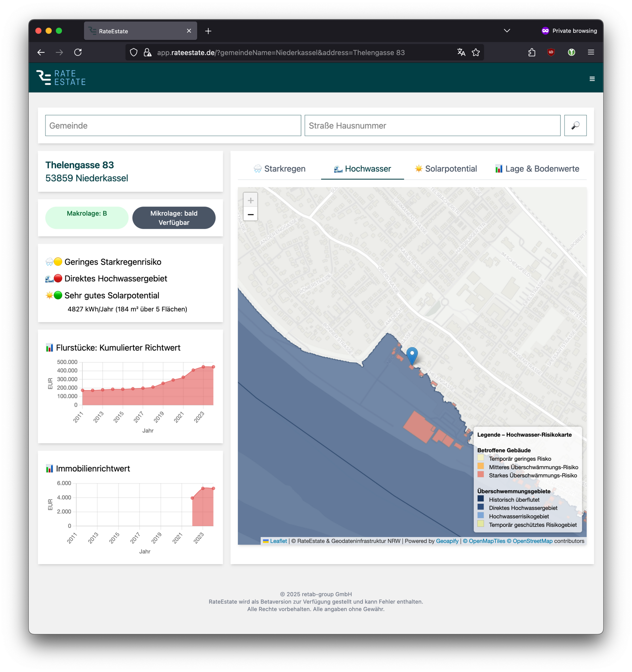This screenshot has height=672, width=632.
Task: Click the RateEstate logo
Action: point(61,78)
